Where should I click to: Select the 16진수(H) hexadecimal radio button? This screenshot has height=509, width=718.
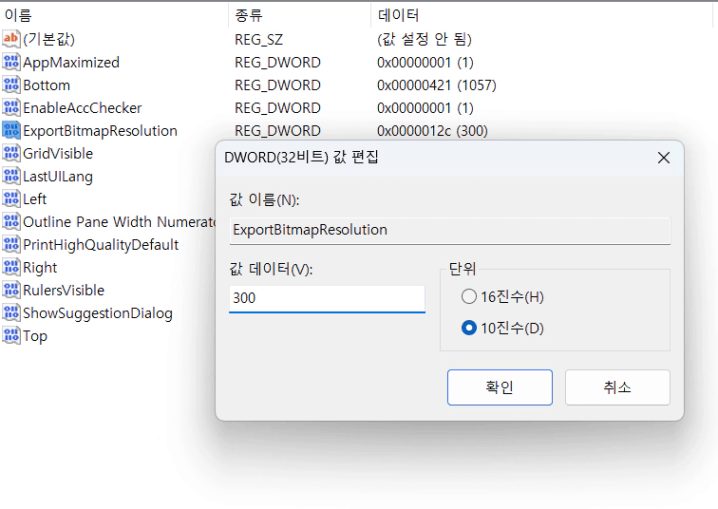(x=469, y=297)
